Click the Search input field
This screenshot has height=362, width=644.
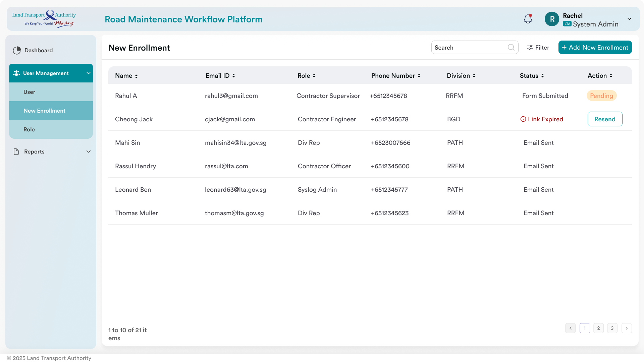(475, 47)
